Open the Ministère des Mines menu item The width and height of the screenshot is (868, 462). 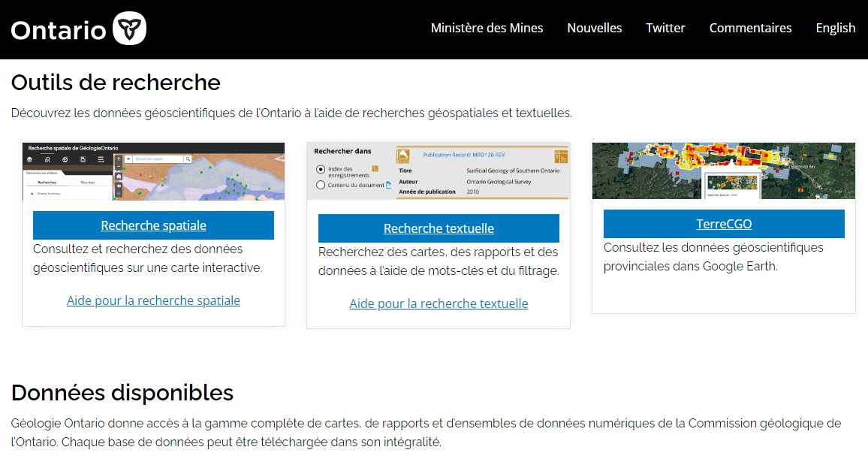pyautogui.click(x=487, y=28)
